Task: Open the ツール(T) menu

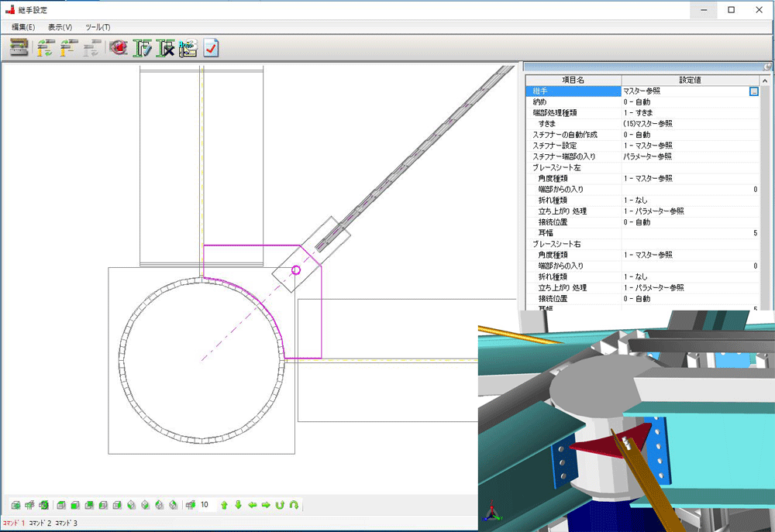Action: 98,27
